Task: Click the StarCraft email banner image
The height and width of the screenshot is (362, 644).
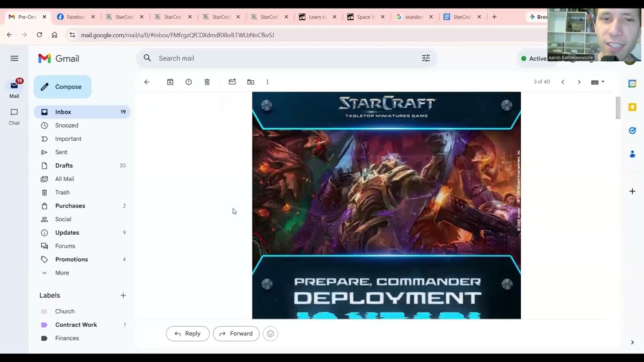Action: click(386, 205)
